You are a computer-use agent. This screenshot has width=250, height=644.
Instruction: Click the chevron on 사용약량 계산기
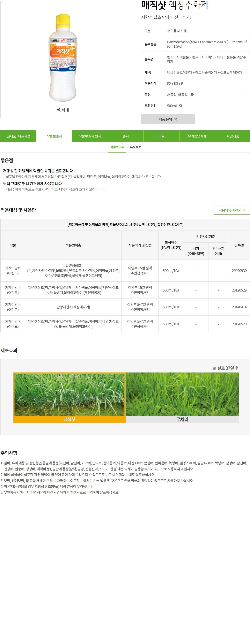(245, 210)
